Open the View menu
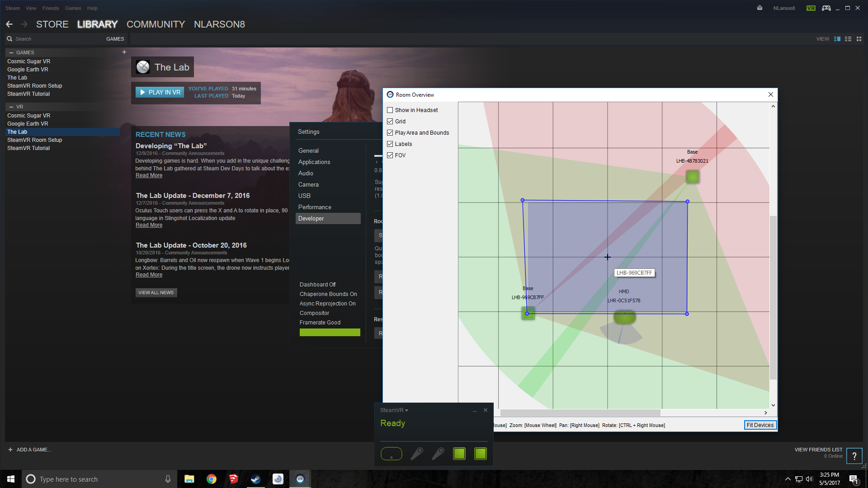The image size is (868, 488). coord(31,8)
